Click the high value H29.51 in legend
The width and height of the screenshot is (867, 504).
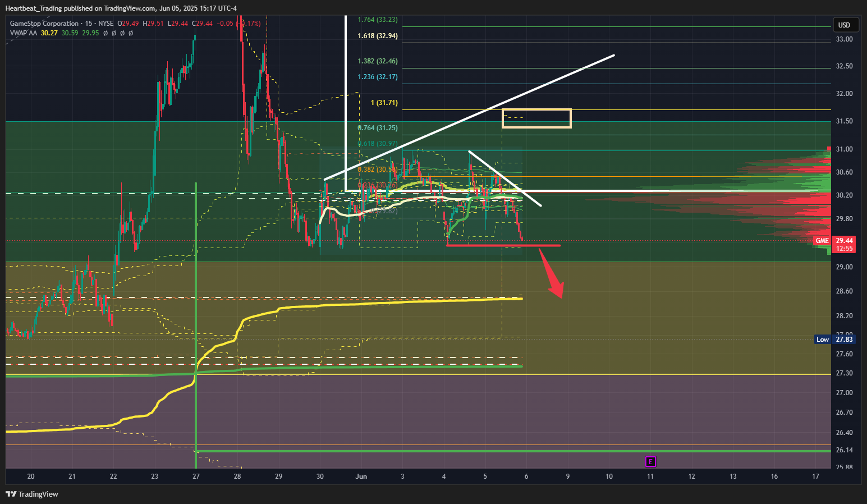(x=153, y=24)
